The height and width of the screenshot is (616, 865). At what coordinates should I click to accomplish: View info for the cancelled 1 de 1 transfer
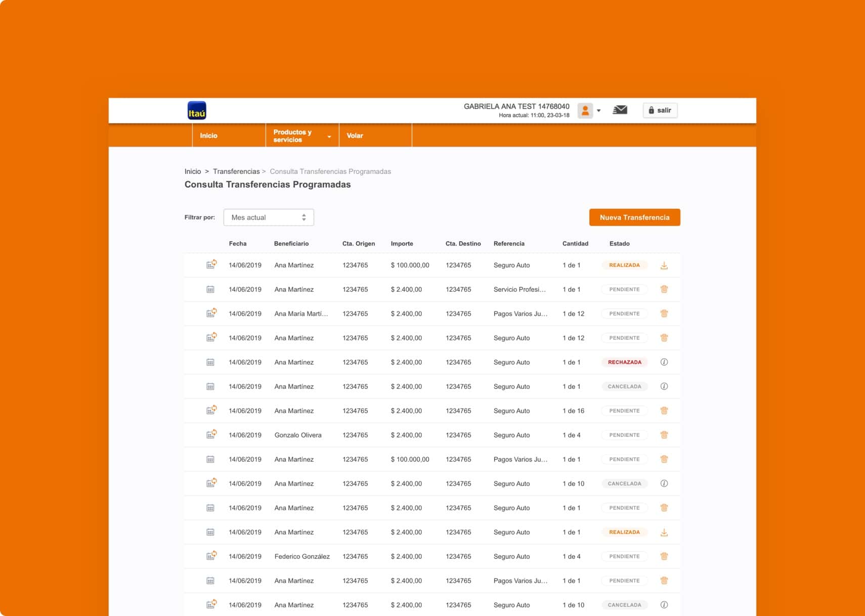tap(664, 386)
